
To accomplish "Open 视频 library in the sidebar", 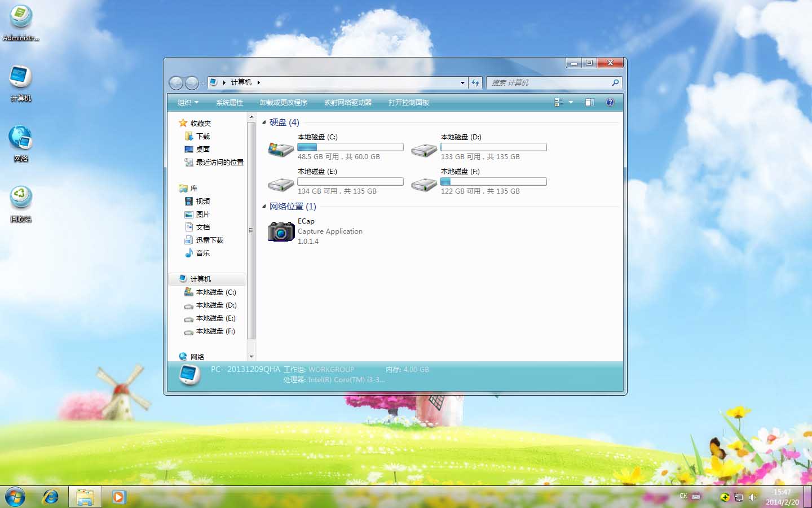I will click(203, 201).
